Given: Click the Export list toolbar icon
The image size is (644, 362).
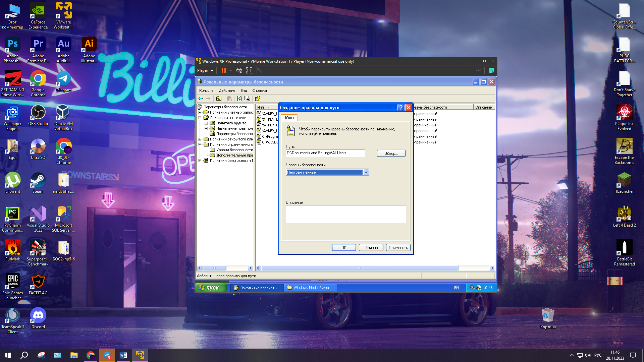Looking at the screenshot, I should click(247, 99).
